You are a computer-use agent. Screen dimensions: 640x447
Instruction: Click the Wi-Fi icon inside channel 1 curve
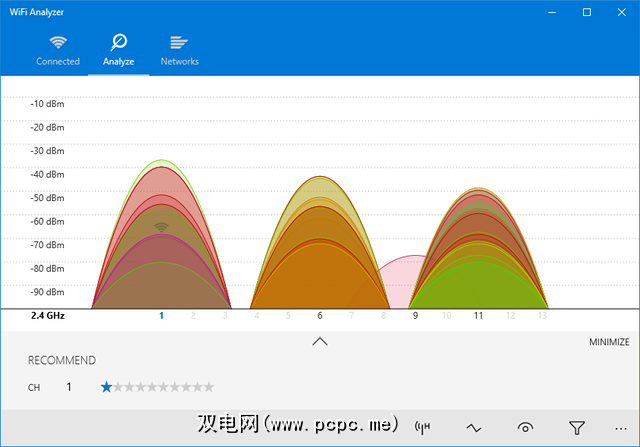point(161,228)
